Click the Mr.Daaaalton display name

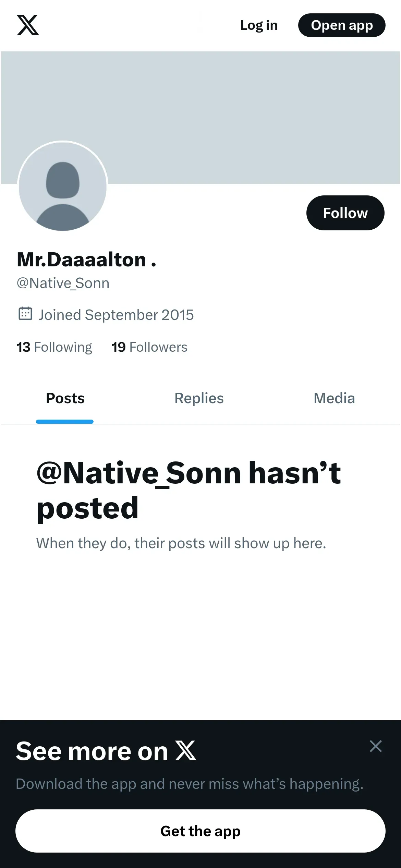(86, 260)
